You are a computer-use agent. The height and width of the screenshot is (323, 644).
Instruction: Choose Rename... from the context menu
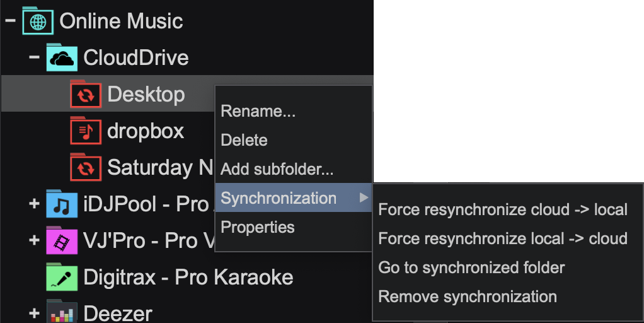point(258,112)
